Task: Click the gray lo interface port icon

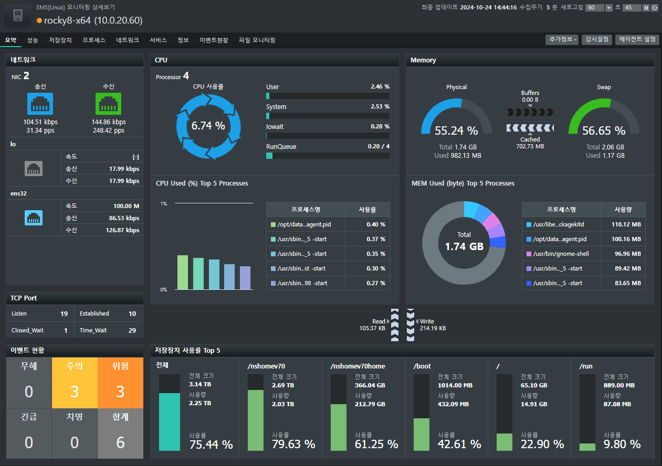Action: pyautogui.click(x=33, y=169)
